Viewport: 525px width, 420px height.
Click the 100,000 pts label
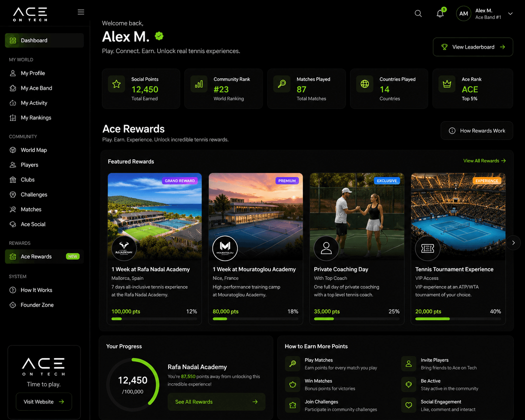126,311
